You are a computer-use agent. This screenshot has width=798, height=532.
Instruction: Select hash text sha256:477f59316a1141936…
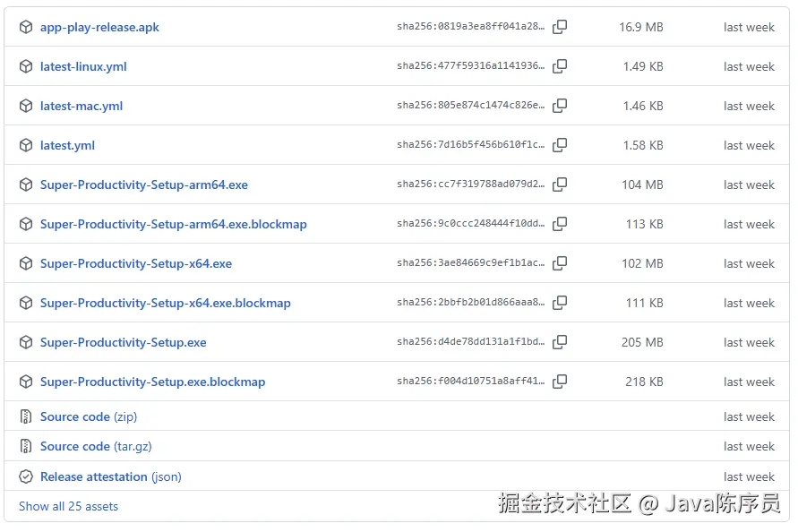[x=471, y=65]
